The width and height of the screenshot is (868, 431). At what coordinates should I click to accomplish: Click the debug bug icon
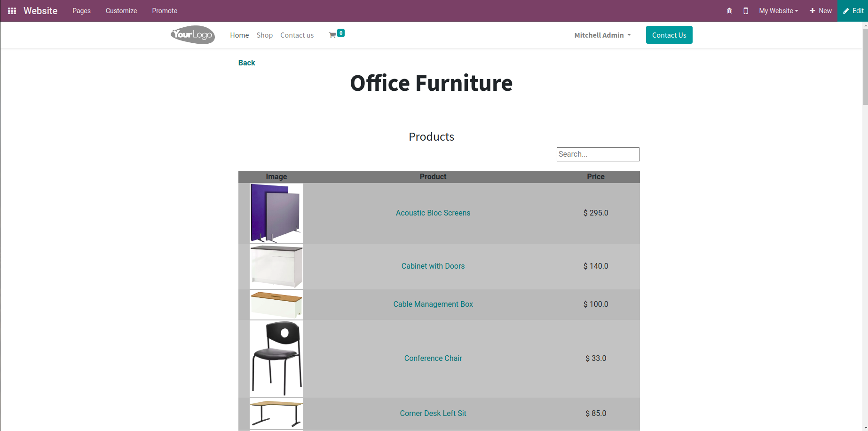[729, 11]
